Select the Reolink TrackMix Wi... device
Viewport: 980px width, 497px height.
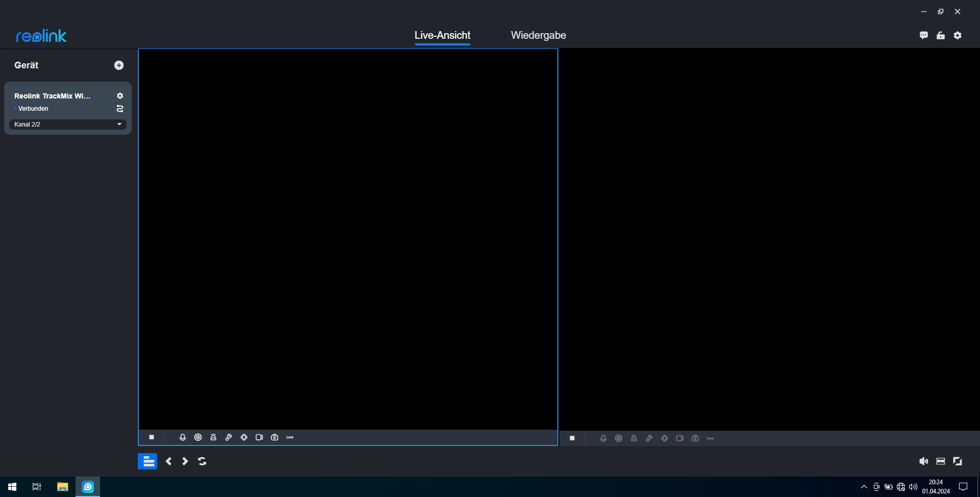[x=52, y=96]
